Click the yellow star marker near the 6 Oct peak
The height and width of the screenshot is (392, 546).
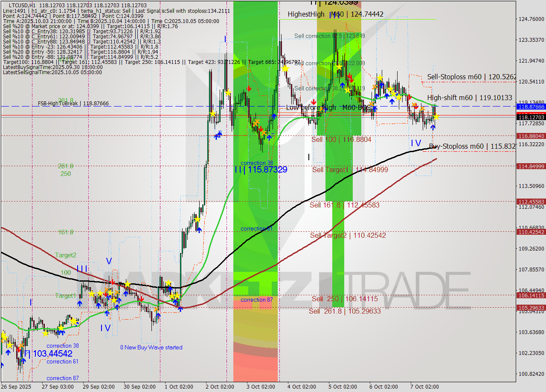tap(380, 77)
